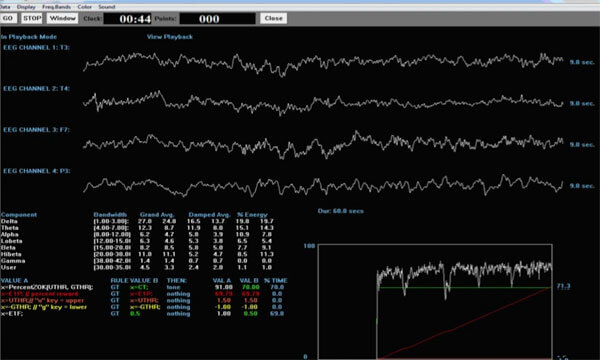The width and height of the screenshot is (600, 360).
Task: Click the 'Points:' label
Action: [165, 18]
